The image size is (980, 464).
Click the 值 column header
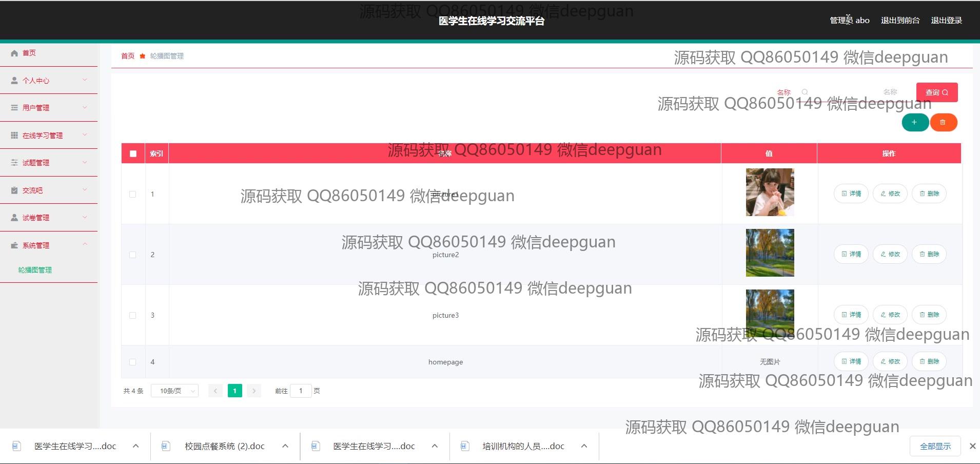tap(769, 153)
